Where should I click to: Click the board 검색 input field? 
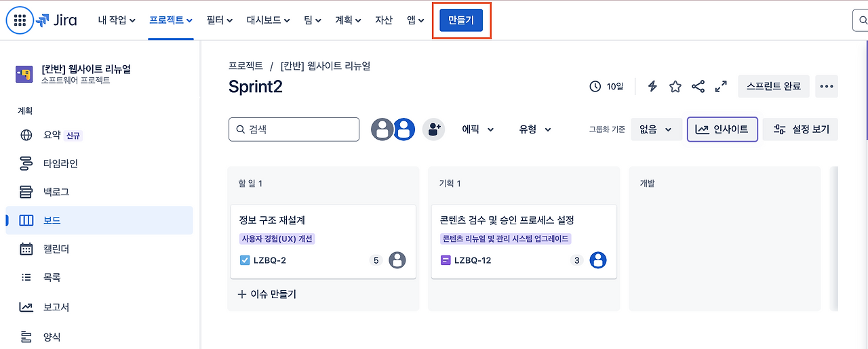[294, 129]
